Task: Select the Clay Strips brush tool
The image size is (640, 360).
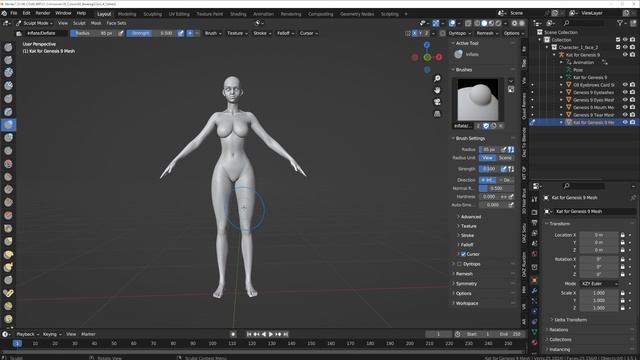Action: (8, 86)
